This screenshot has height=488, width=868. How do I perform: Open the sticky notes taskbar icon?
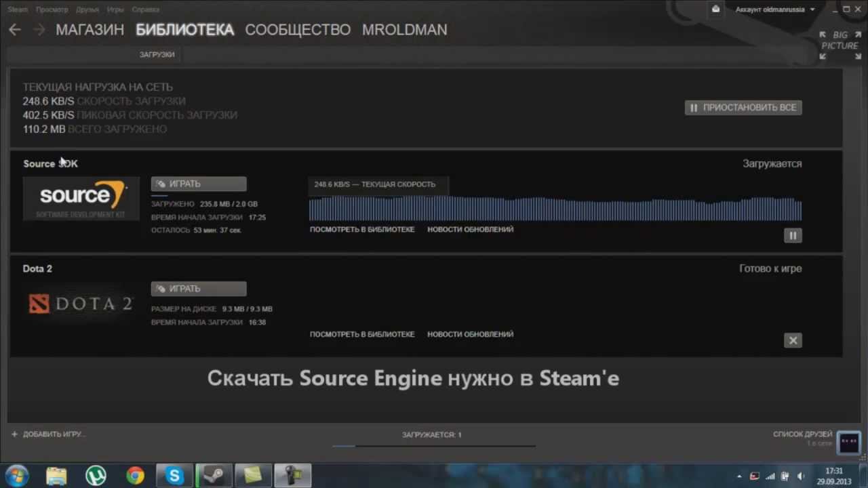coord(253,476)
